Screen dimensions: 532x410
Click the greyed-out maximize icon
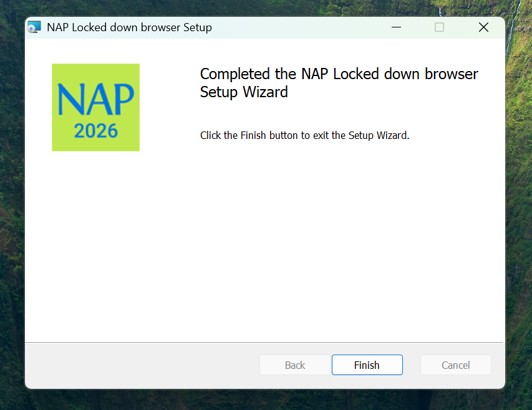point(439,27)
